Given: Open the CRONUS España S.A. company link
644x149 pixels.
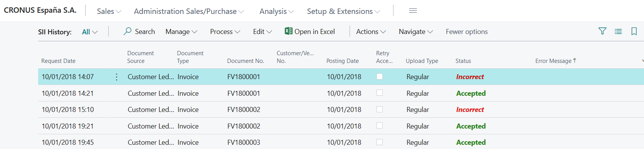Looking at the screenshot, I should pos(40,10).
